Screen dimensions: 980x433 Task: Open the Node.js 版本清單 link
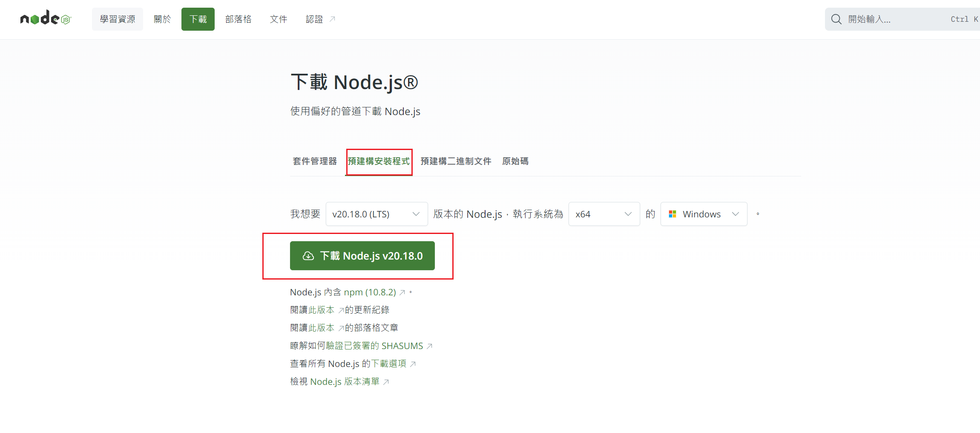click(345, 382)
